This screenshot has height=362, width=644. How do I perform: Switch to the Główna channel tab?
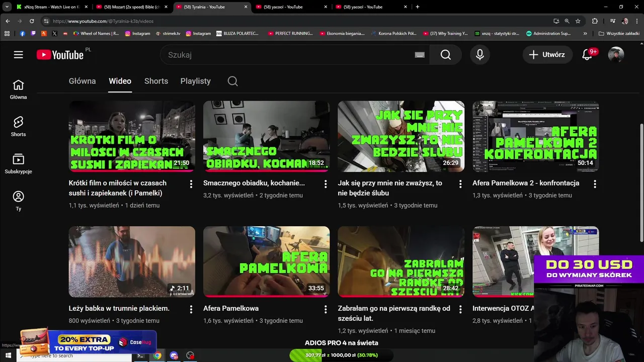[82, 81]
